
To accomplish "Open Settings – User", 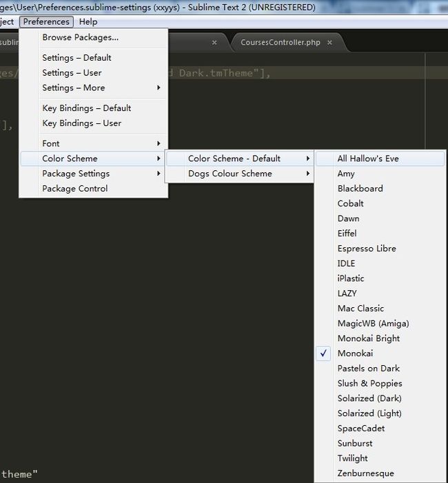I will (94, 73).
